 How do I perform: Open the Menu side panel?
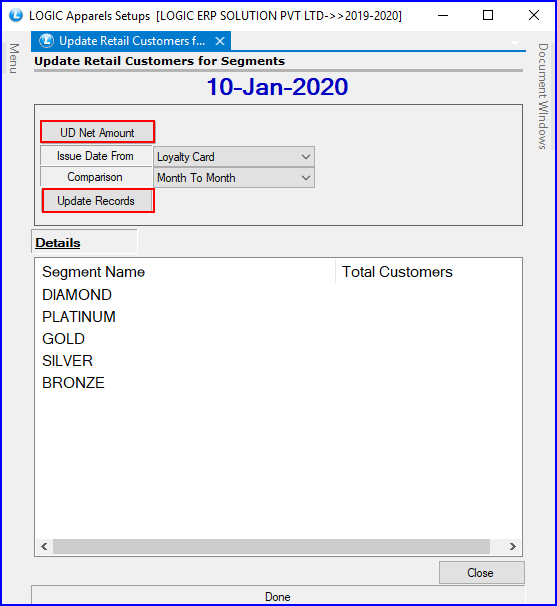point(14,58)
